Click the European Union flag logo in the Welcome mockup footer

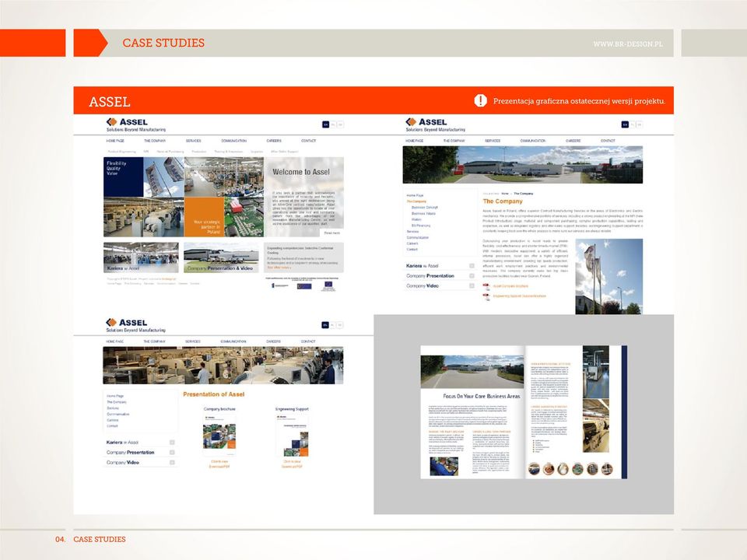point(328,285)
